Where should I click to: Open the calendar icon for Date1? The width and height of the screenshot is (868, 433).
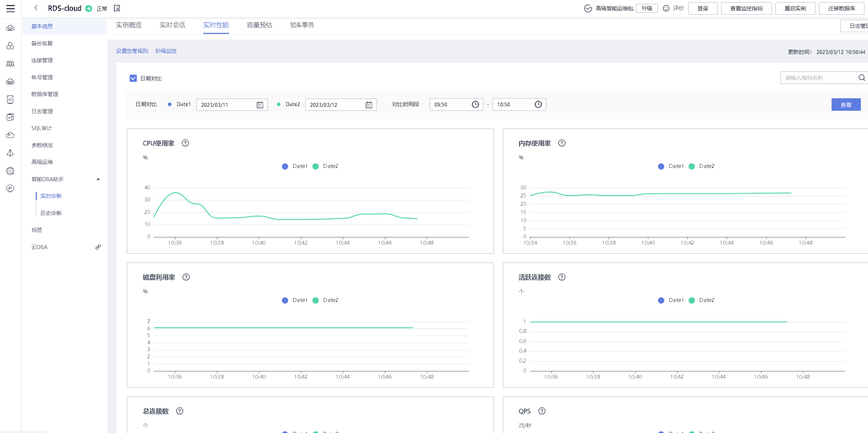pos(260,105)
